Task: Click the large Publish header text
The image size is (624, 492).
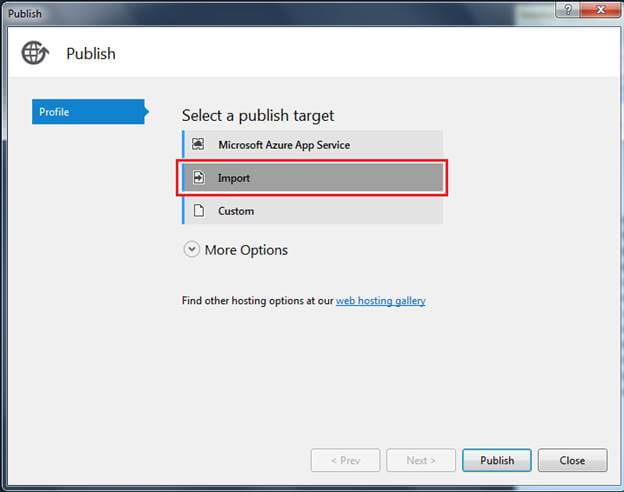Action: [91, 54]
